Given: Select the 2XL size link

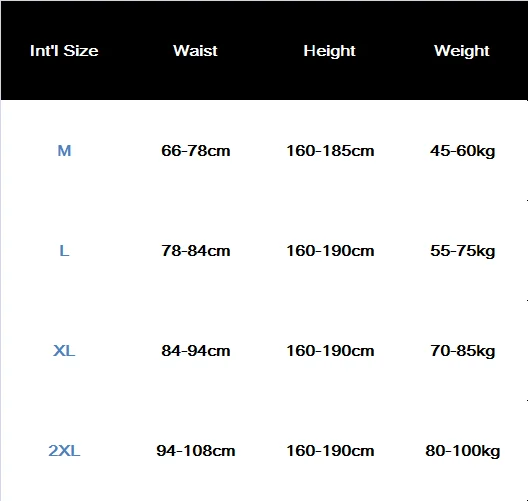Looking at the screenshot, I should click(64, 450).
